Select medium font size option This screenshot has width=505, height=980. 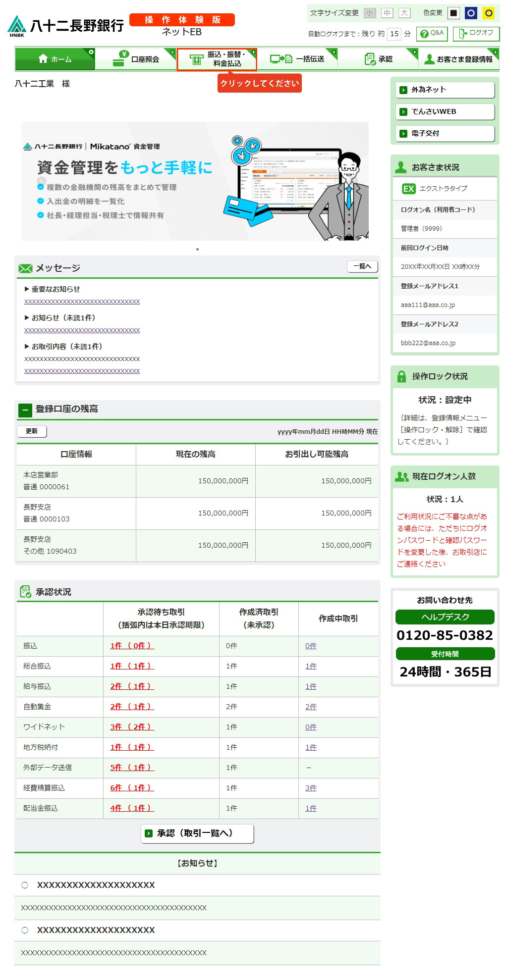(387, 13)
